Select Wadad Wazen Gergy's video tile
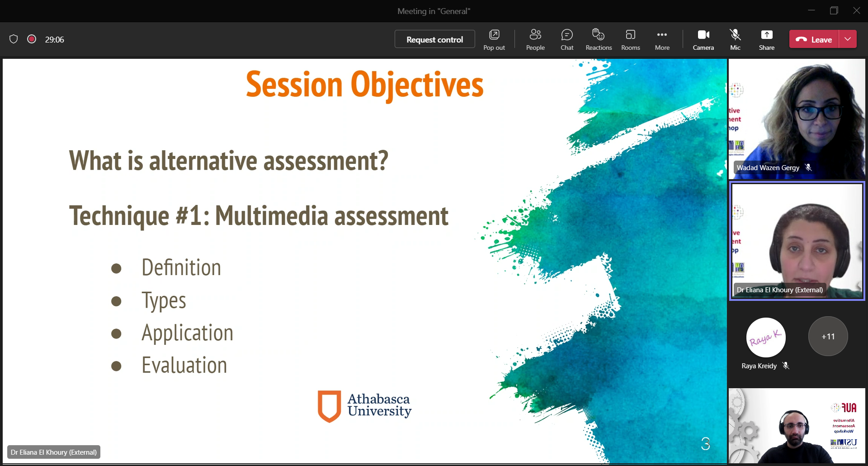 [x=797, y=119]
